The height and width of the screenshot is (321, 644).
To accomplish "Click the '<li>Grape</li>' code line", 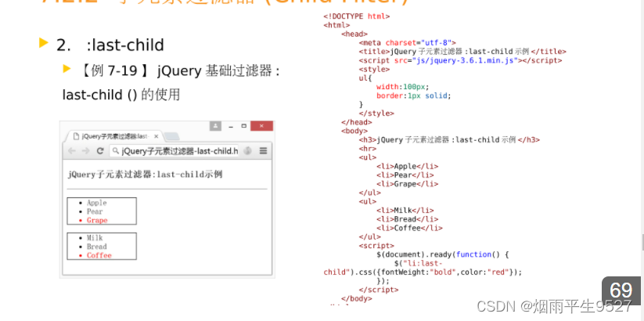I will [408, 184].
